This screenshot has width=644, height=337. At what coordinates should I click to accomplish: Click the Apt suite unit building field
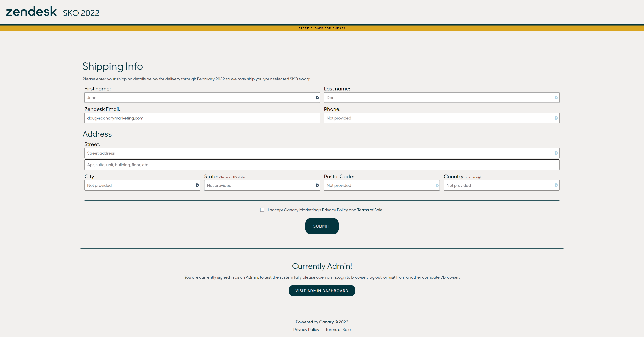click(x=322, y=164)
